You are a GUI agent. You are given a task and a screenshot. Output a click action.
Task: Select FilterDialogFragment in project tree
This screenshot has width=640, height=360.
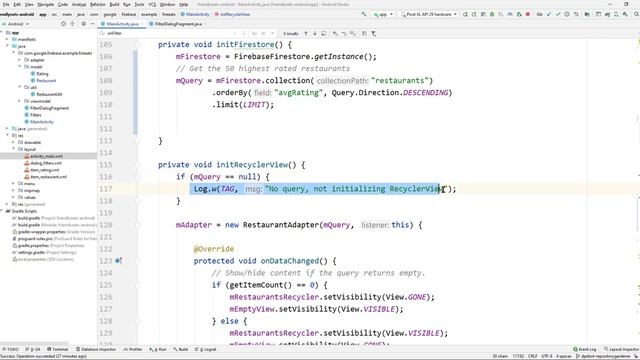pyautogui.click(x=46, y=108)
